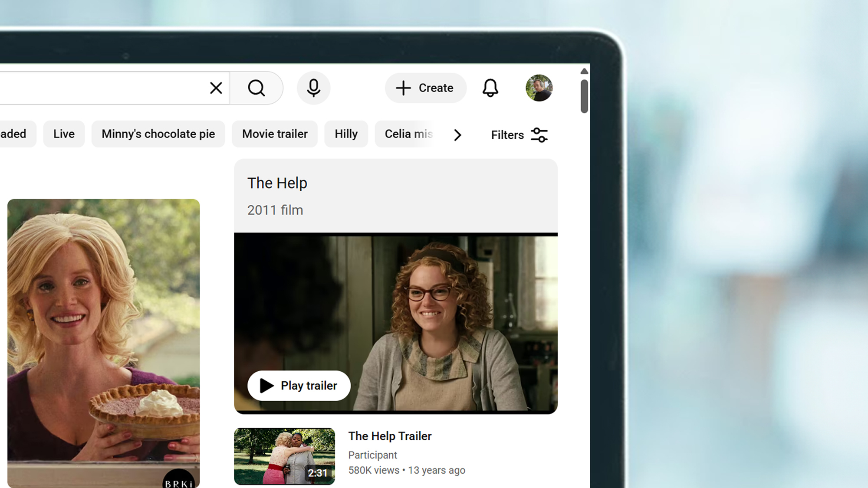Activate voice search with the microphone icon
Image resolution: width=868 pixels, height=488 pixels.
313,88
